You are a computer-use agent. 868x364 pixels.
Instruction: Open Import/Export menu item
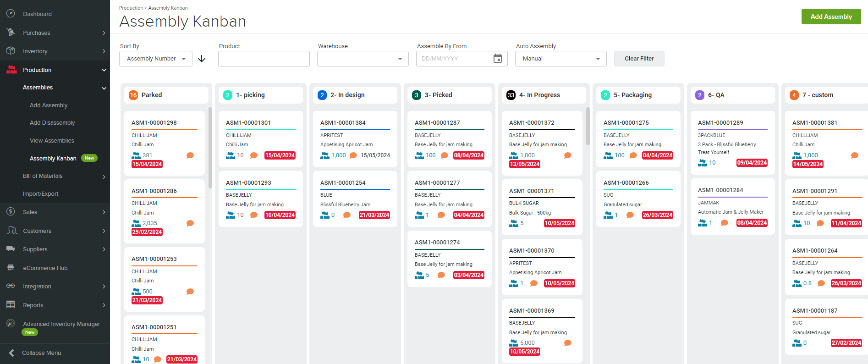(40, 193)
